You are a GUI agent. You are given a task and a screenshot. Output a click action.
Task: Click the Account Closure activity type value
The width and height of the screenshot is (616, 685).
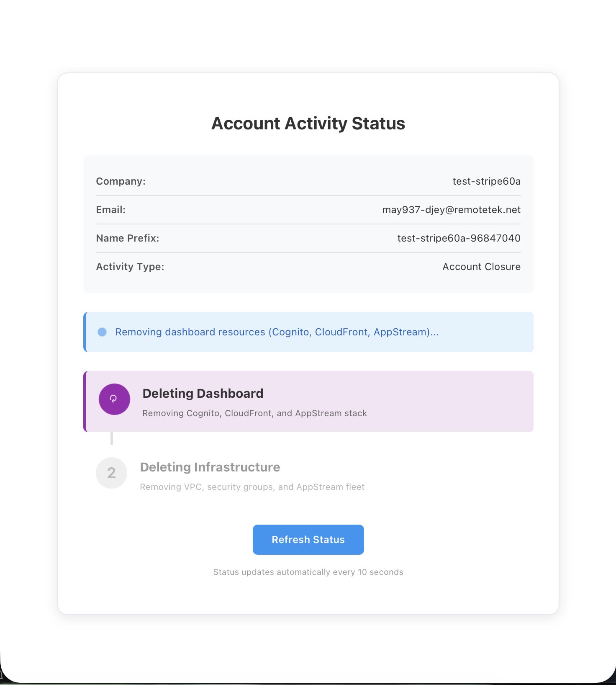482,267
